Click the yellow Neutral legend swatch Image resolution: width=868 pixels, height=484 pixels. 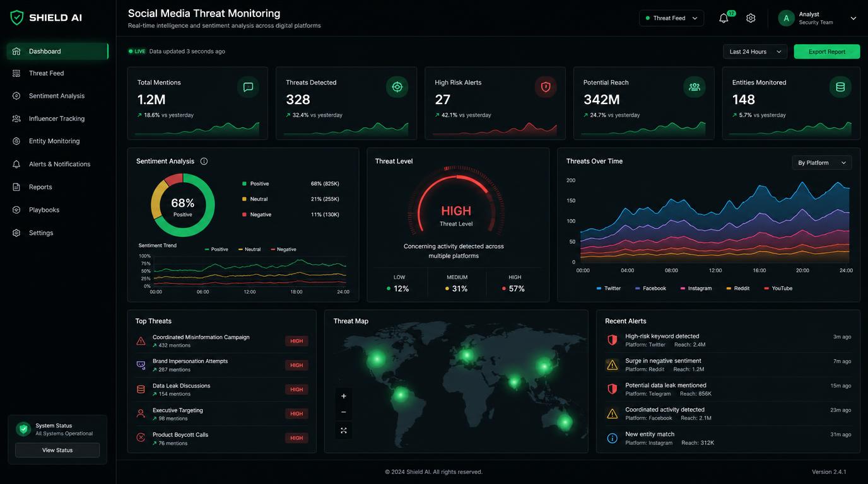pyautogui.click(x=244, y=199)
